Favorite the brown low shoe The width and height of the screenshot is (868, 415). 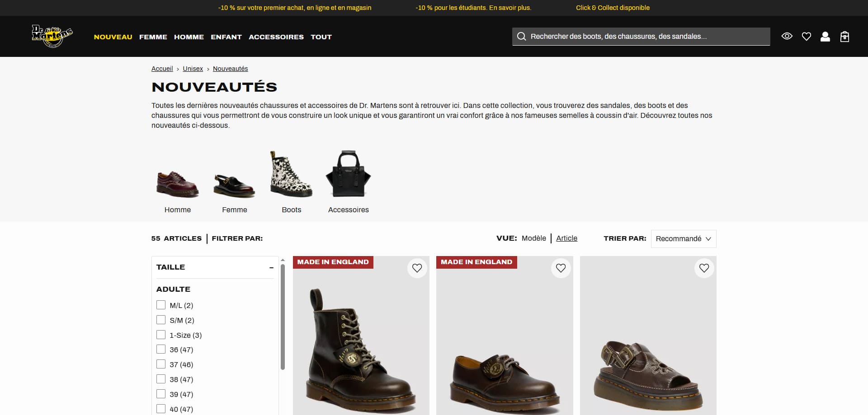tap(561, 268)
